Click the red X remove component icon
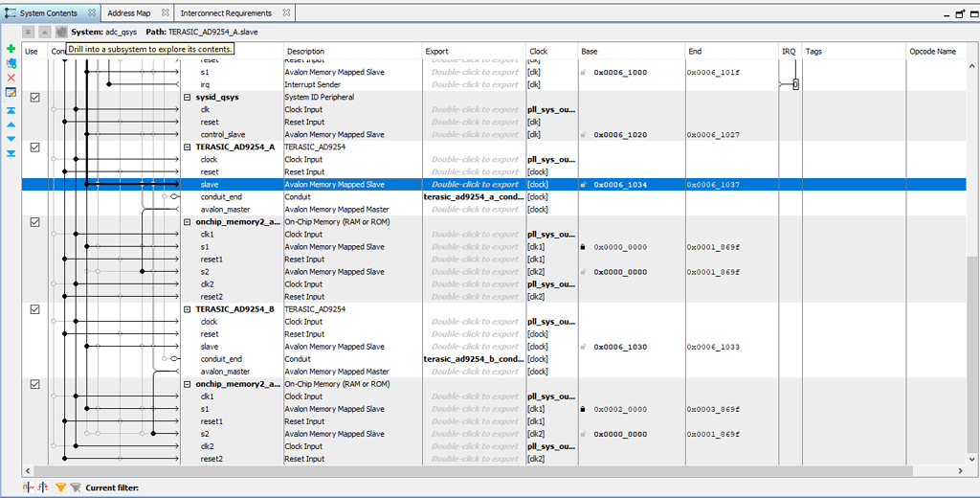 11,78
